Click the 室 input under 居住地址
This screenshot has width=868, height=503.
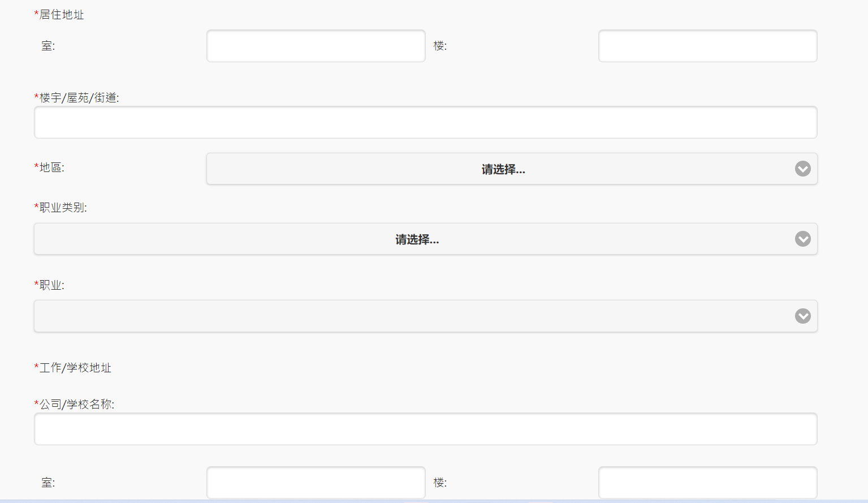[x=316, y=46]
